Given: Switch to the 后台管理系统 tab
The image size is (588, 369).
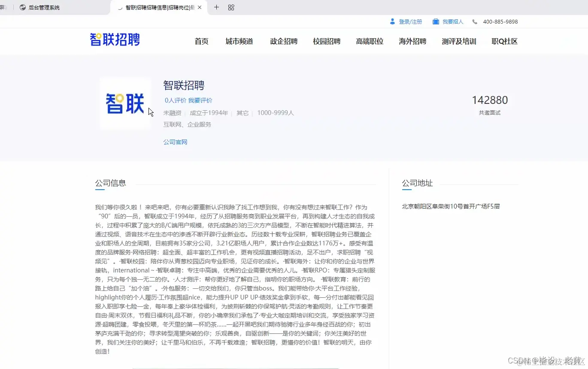Looking at the screenshot, I should point(60,7).
